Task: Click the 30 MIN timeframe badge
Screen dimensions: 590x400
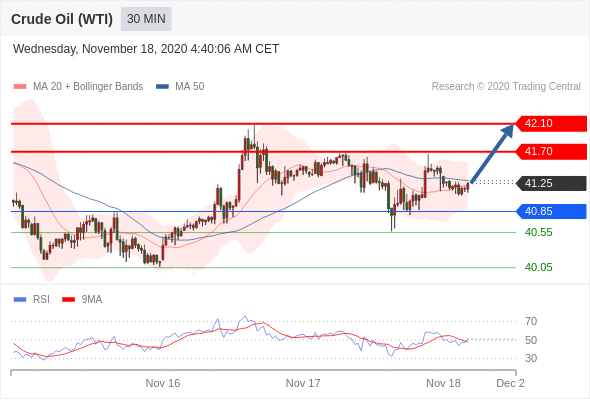Action: point(146,19)
